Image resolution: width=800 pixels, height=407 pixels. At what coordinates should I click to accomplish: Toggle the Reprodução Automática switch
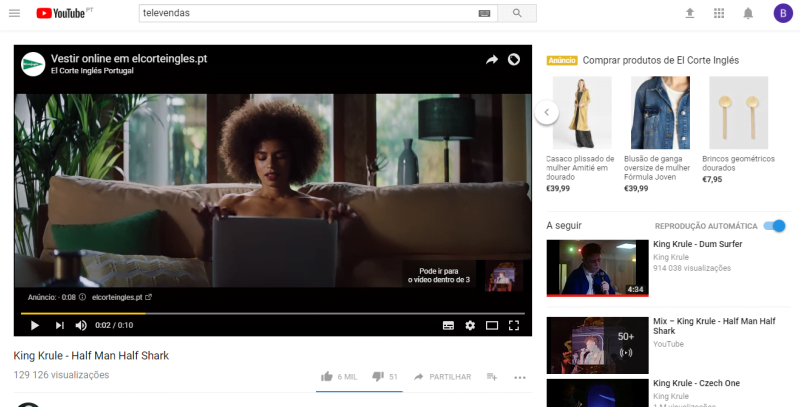tap(774, 226)
